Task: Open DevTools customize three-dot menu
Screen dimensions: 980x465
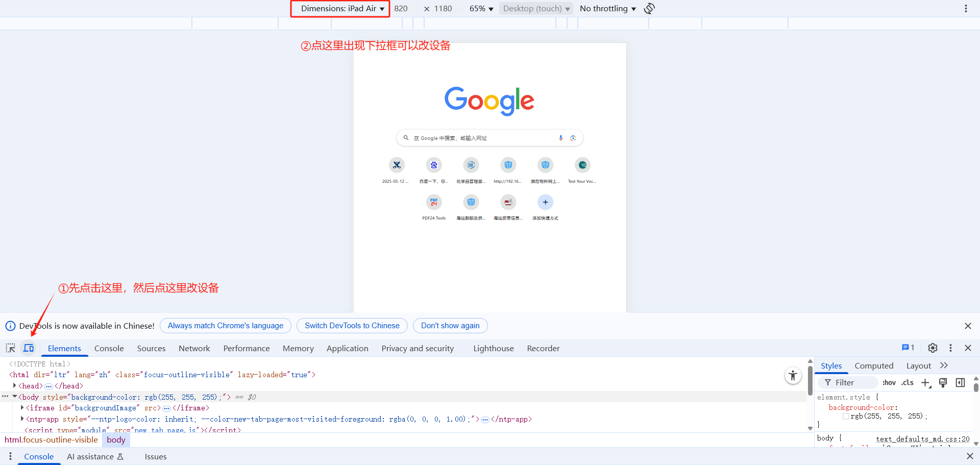Action: coord(950,348)
